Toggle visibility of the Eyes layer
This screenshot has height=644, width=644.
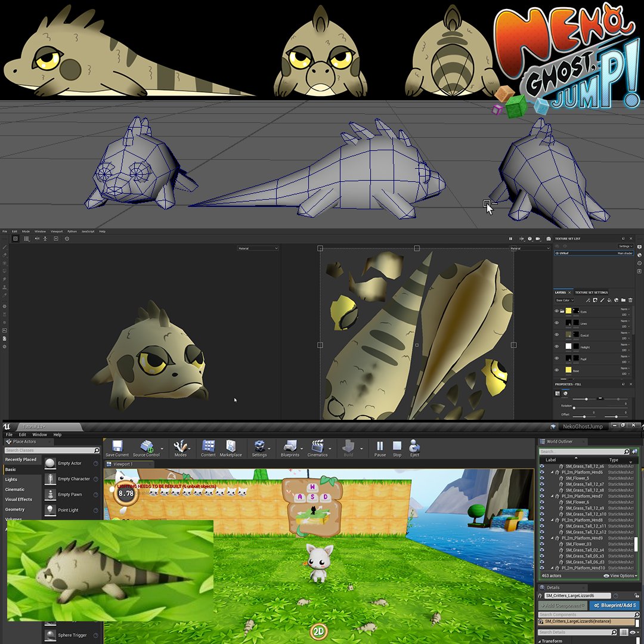(x=556, y=311)
